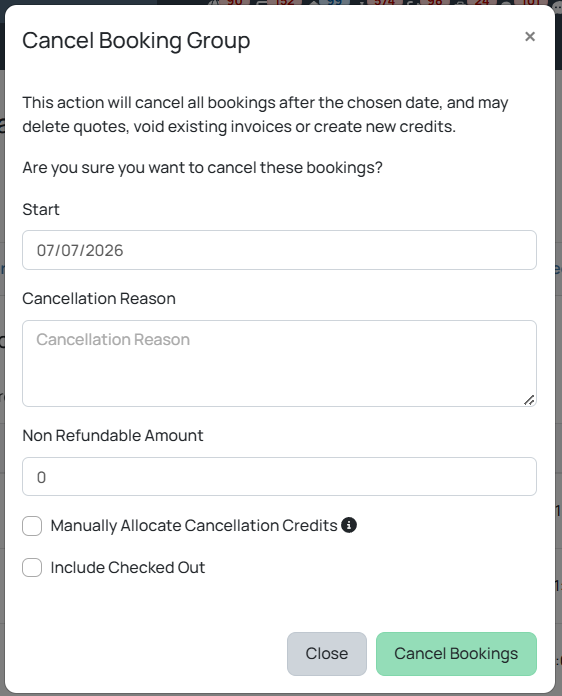Click the grey Close button

point(327,654)
